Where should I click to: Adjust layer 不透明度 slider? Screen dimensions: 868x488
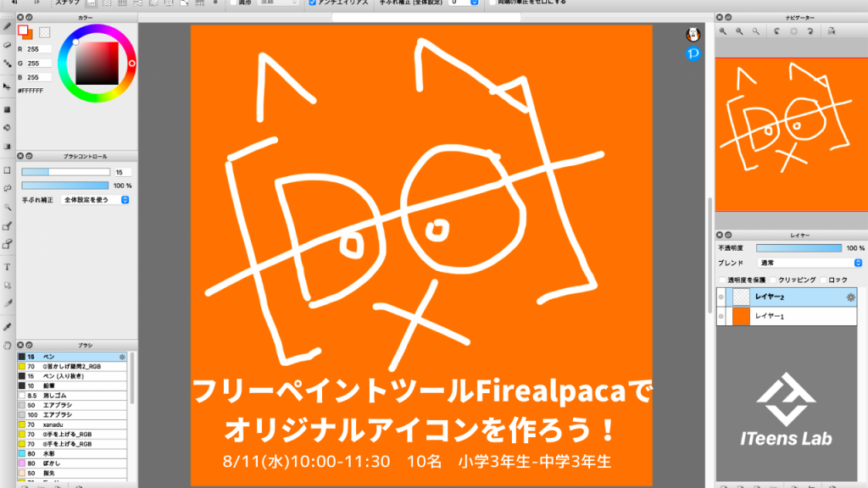pyautogui.click(x=798, y=248)
